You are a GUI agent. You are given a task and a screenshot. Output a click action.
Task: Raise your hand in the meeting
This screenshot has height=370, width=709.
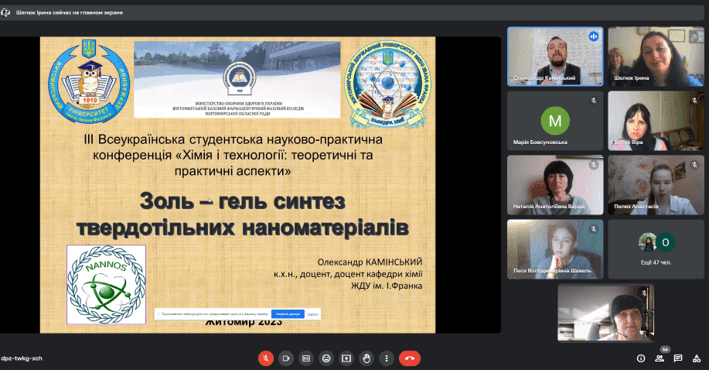point(366,358)
